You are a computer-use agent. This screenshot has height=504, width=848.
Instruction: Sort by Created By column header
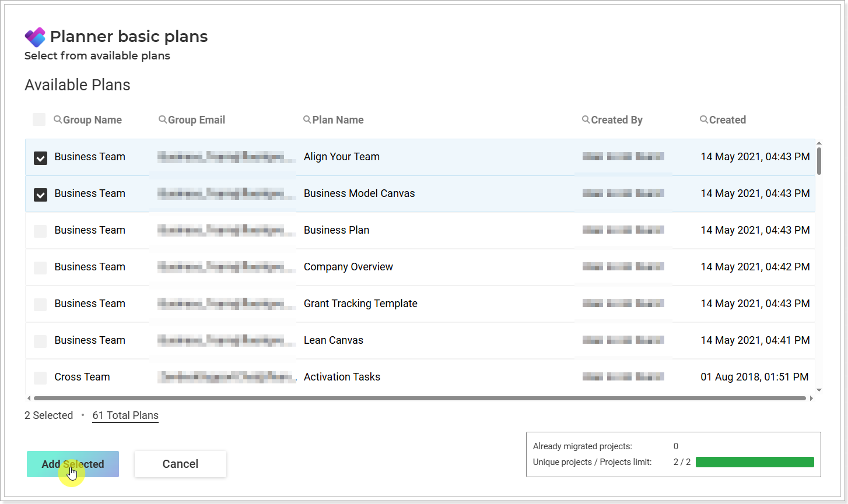(617, 119)
